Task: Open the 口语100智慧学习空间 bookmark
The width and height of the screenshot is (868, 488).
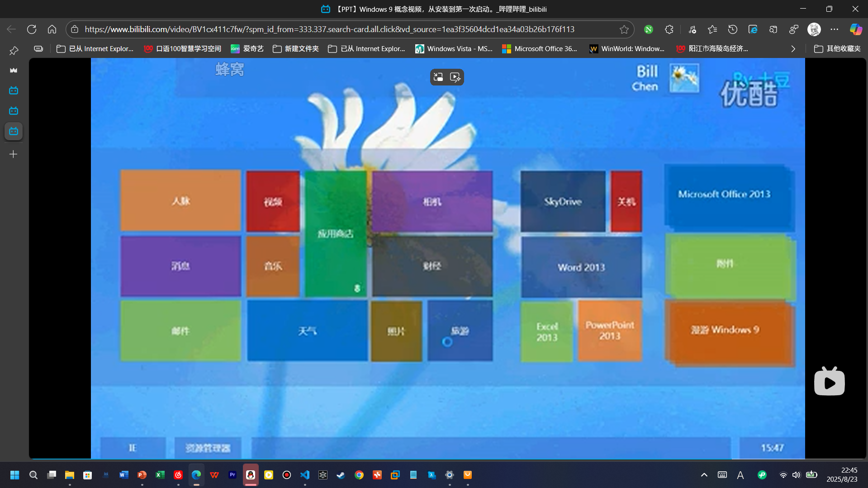Action: [x=182, y=49]
